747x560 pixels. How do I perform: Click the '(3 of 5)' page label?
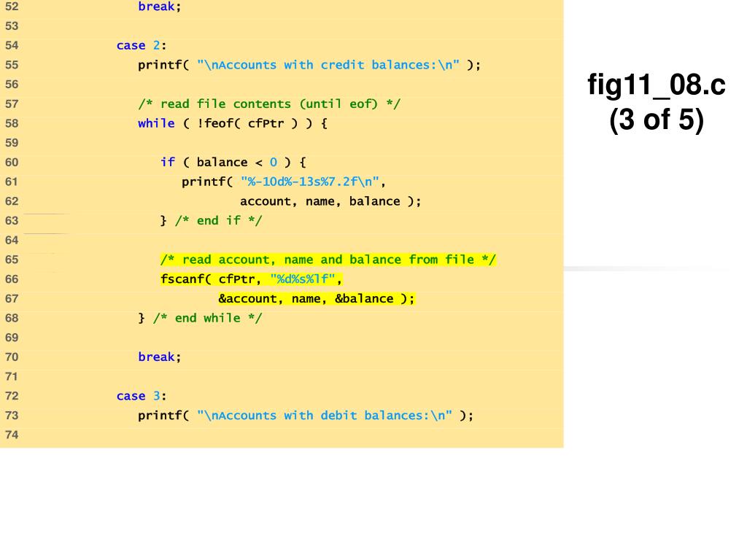pos(657,120)
